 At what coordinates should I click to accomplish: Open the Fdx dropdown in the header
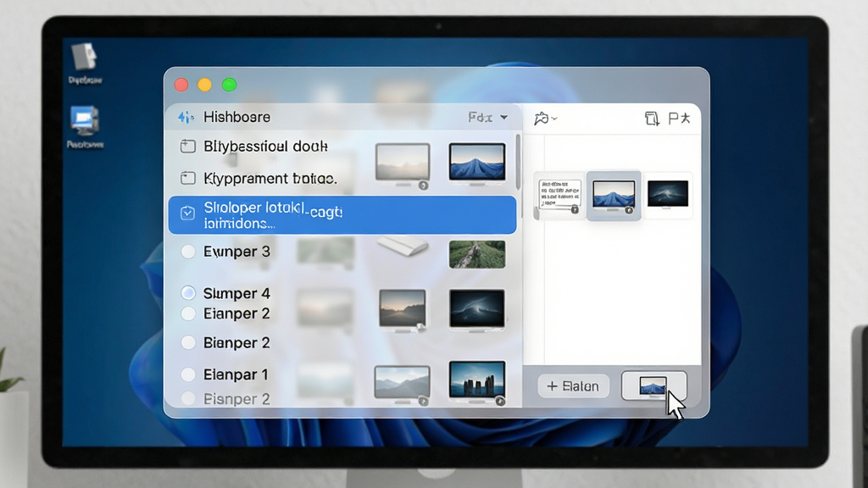pos(487,117)
